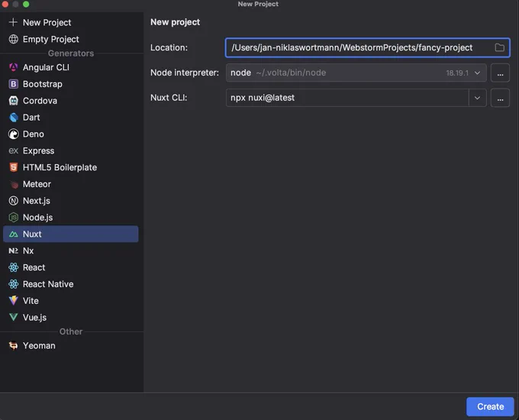Select the Vue.js generator label

(34, 318)
